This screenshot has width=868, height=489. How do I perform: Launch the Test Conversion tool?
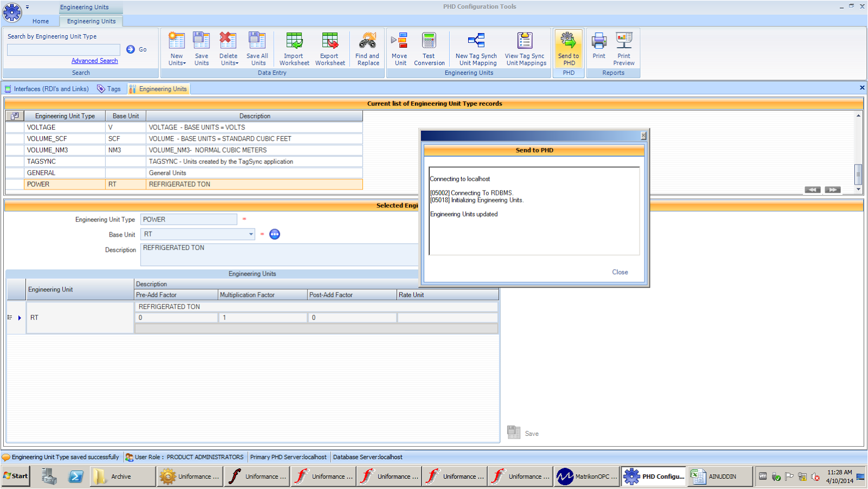pos(429,48)
